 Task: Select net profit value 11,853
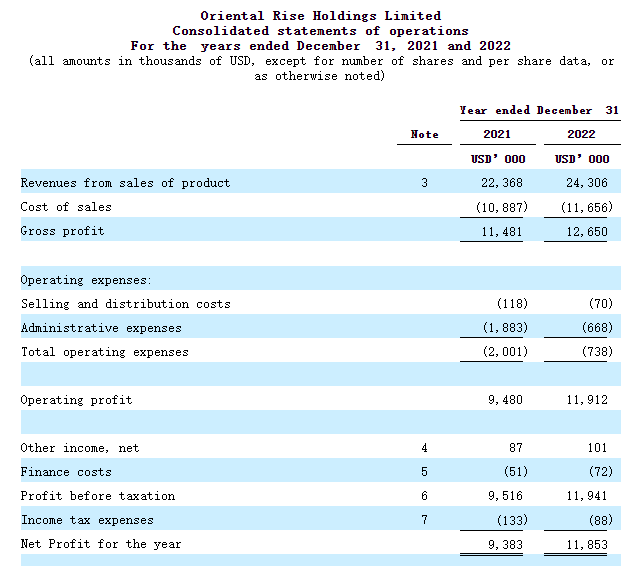coord(587,544)
